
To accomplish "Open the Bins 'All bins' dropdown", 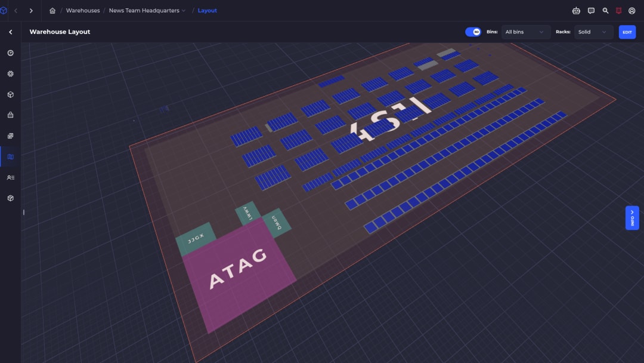I will 525,32.
